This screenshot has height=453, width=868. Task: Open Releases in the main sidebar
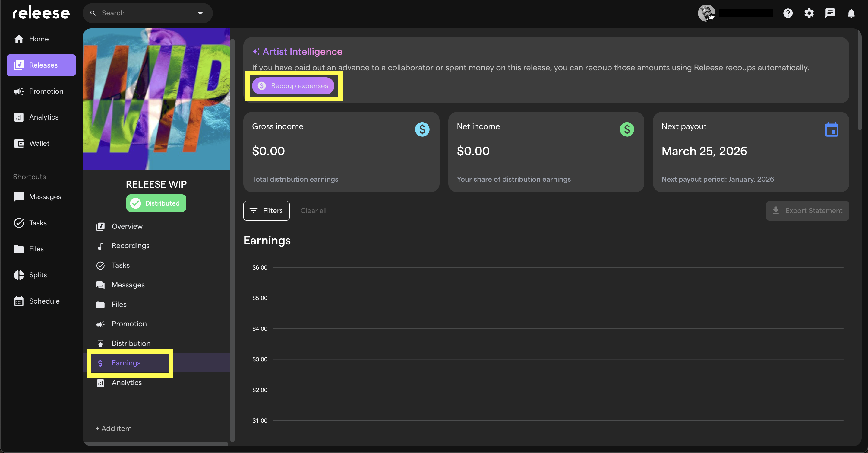(x=41, y=65)
